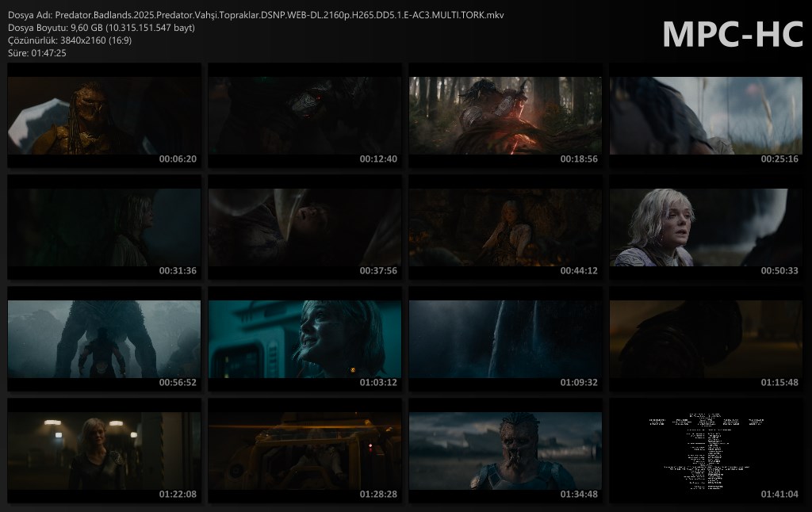812x512 pixels.
Task: Open the end credits thumbnail at 01:41:04
Action: pos(706,451)
